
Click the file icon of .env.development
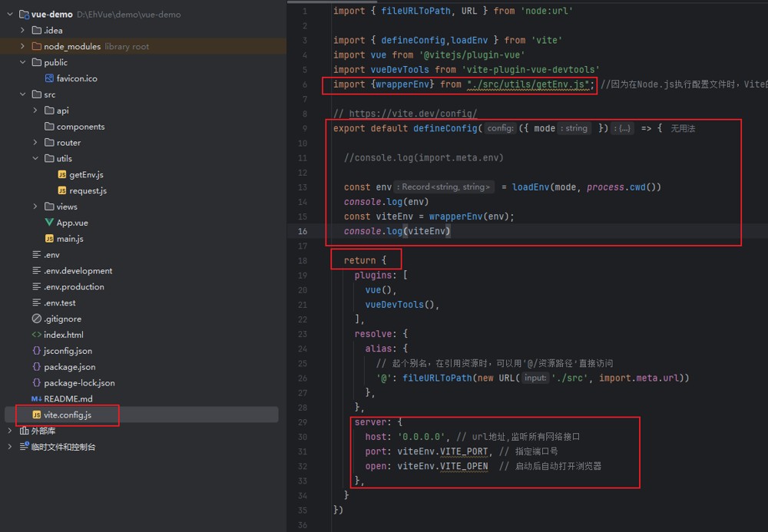pyautogui.click(x=36, y=271)
